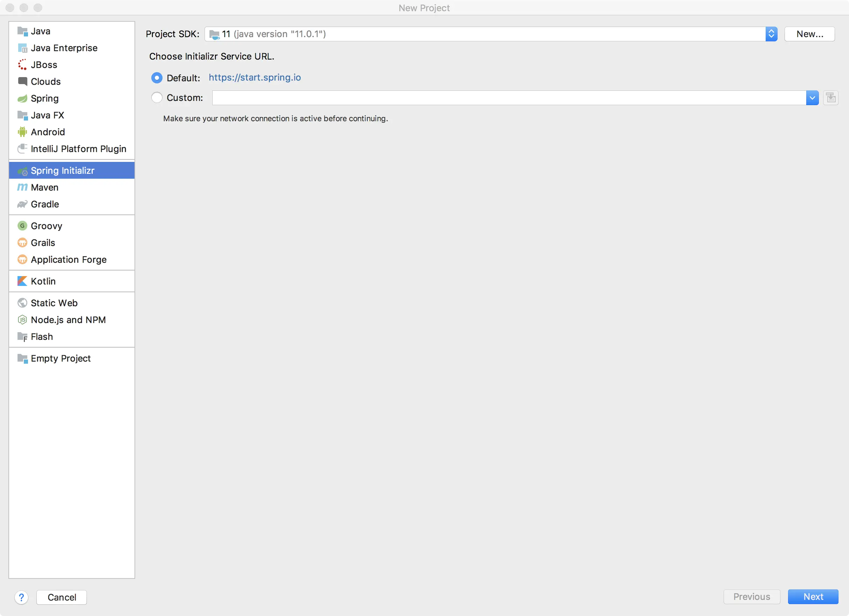Choose Java Enterprise in project list

[x=64, y=48]
